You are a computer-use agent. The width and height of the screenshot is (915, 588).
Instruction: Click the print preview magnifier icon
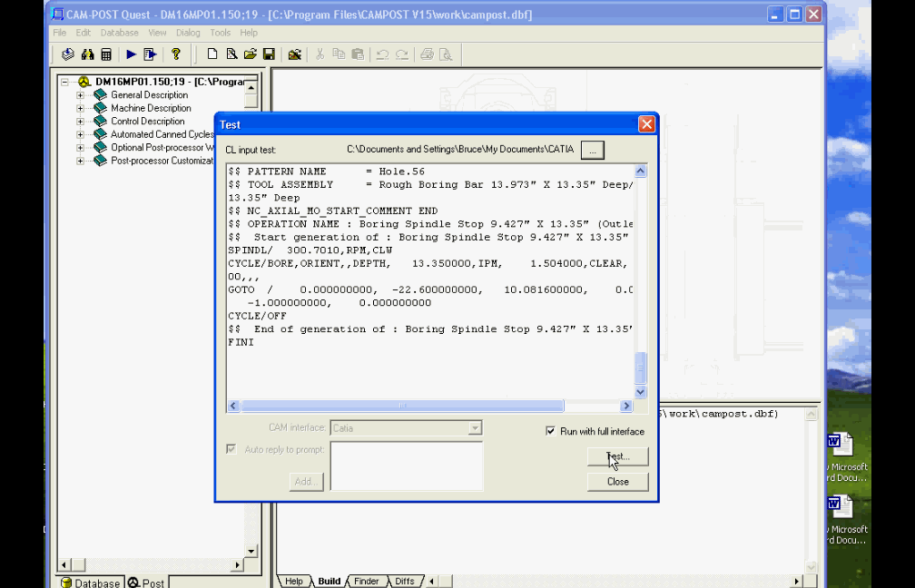coord(446,54)
